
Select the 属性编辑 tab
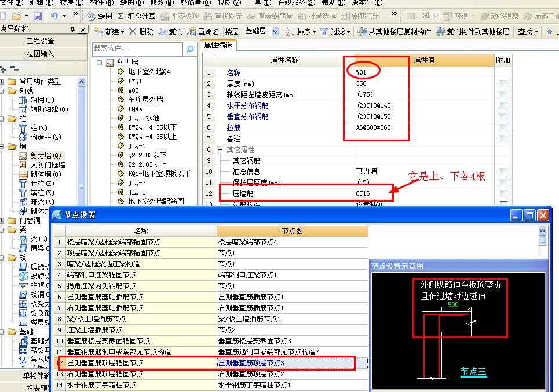coord(218,45)
